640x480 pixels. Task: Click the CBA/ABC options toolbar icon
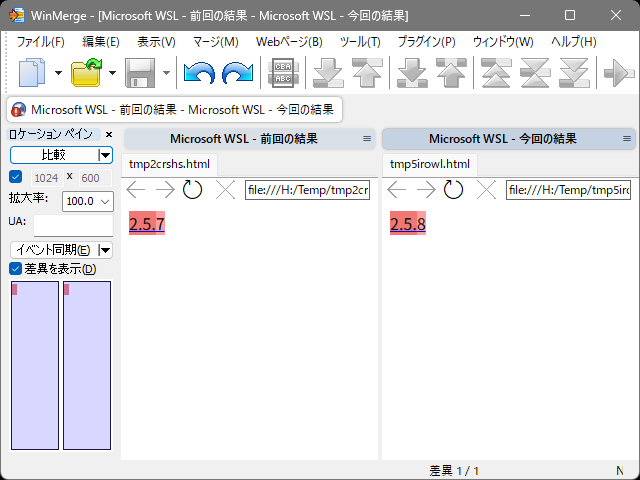click(x=283, y=73)
